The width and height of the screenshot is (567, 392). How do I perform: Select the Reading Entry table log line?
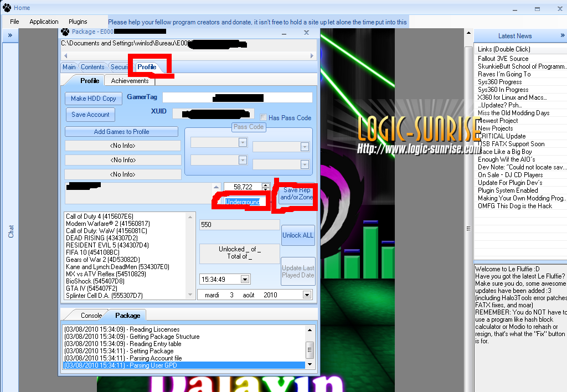pos(184,343)
